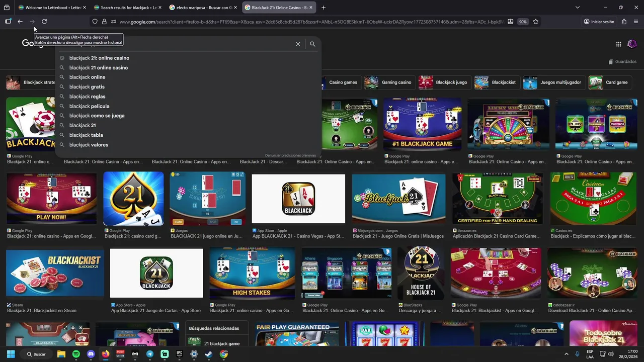Filter by Blackjack juego chip
The width and height of the screenshot is (644, 362).
[444, 82]
